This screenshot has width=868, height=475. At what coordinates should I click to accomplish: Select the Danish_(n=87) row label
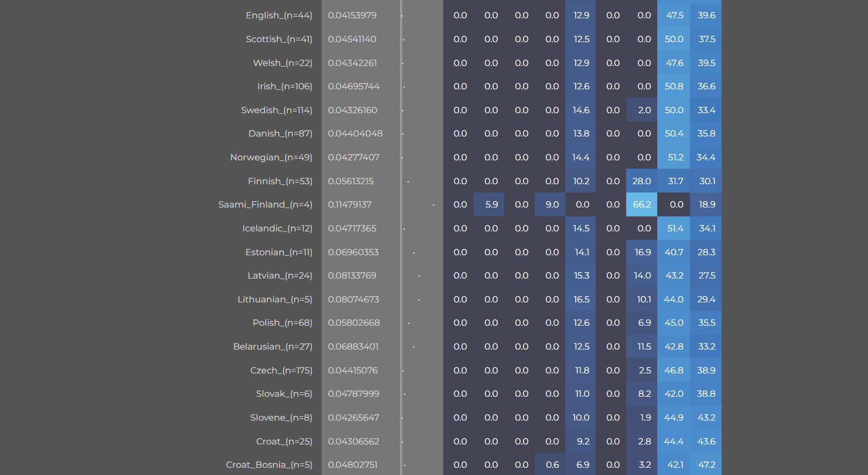coord(281,134)
